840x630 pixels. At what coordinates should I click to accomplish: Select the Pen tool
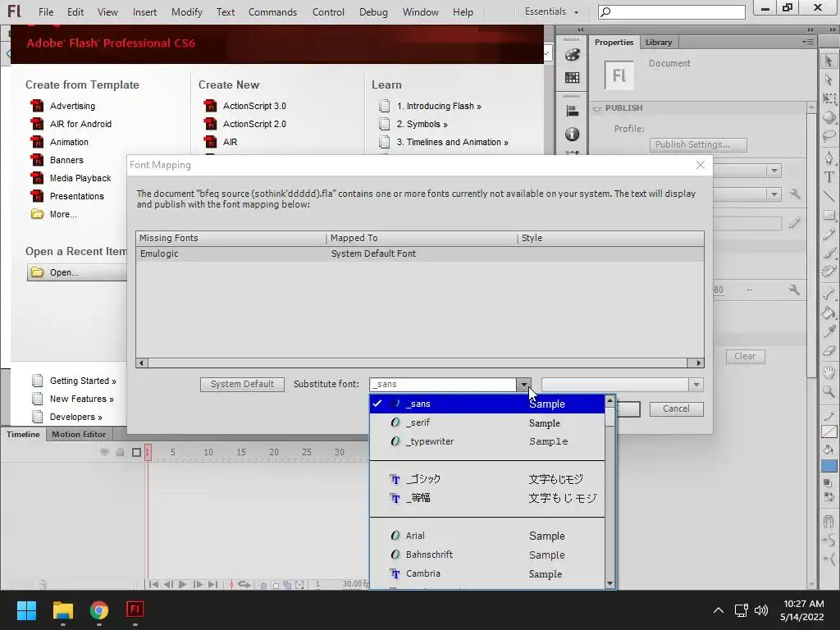[x=829, y=158]
